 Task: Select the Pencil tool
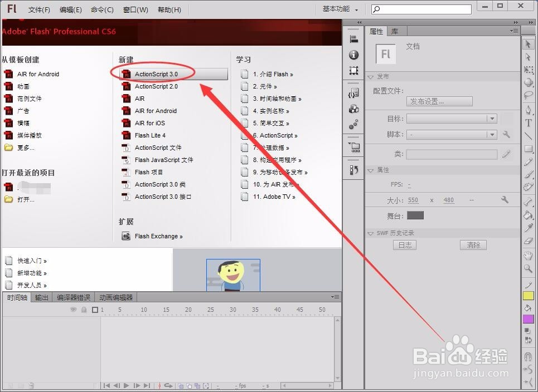click(x=529, y=161)
